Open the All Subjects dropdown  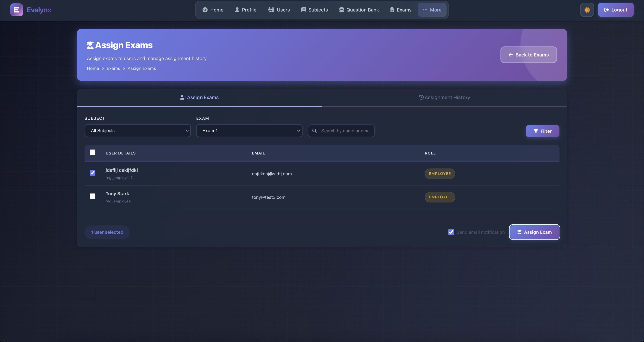138,131
